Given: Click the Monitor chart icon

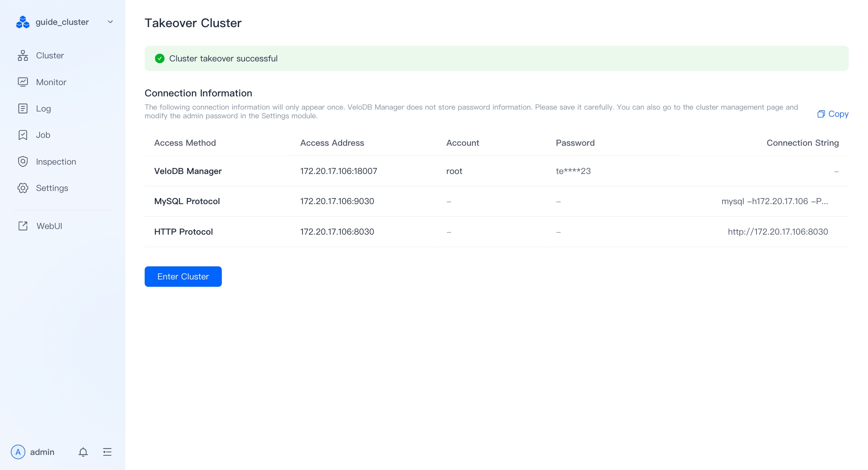Looking at the screenshot, I should [23, 82].
